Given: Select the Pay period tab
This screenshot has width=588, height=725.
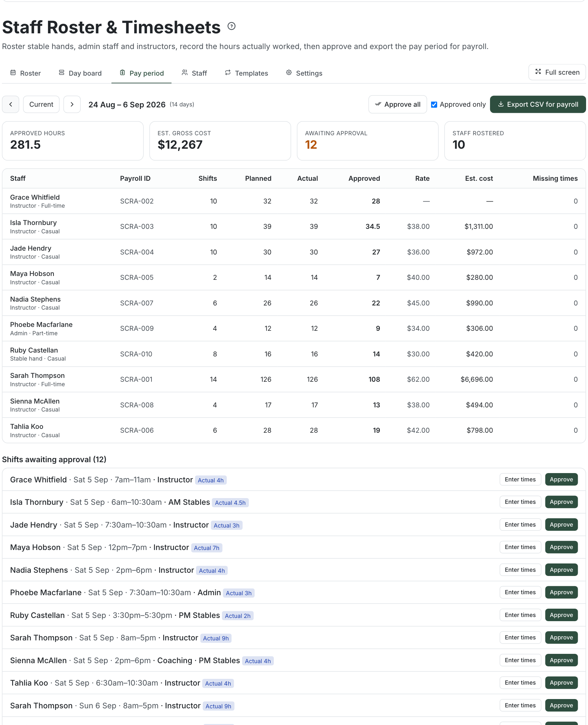Looking at the screenshot, I should tap(142, 73).
